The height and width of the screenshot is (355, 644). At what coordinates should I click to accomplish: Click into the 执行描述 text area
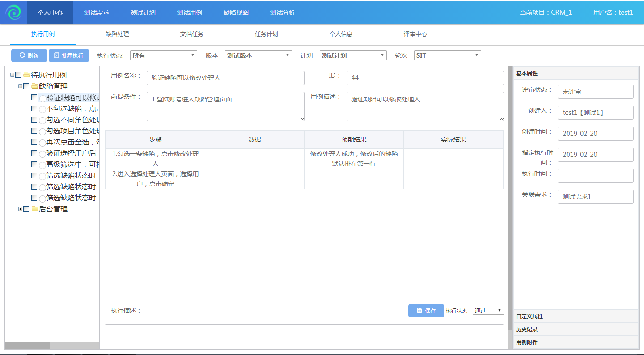(304, 336)
